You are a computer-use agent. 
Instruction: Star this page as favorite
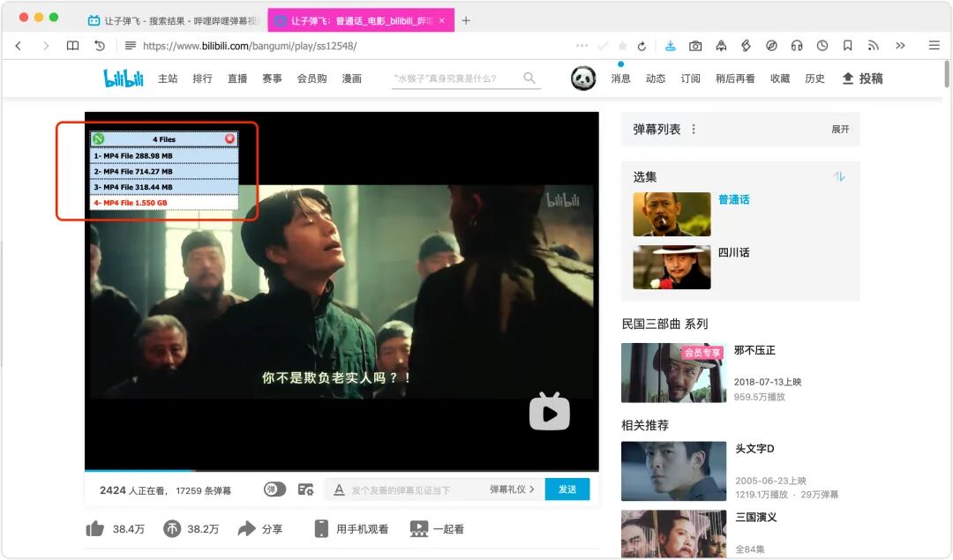click(622, 46)
